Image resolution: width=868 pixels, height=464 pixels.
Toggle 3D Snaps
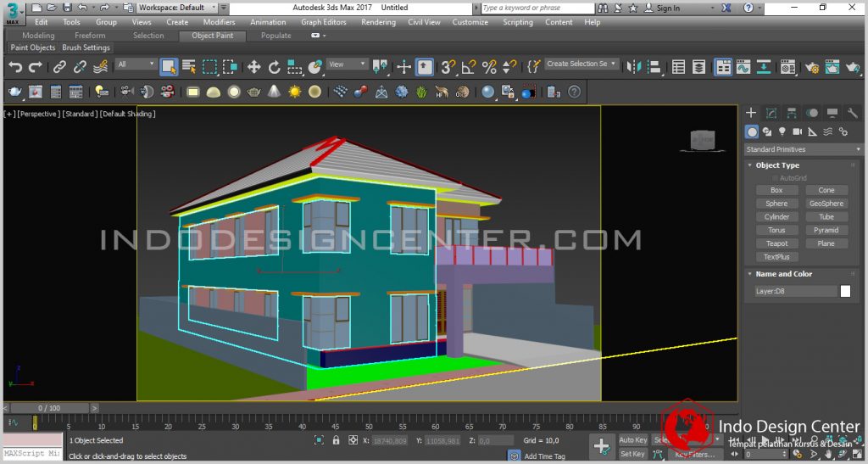pos(448,67)
